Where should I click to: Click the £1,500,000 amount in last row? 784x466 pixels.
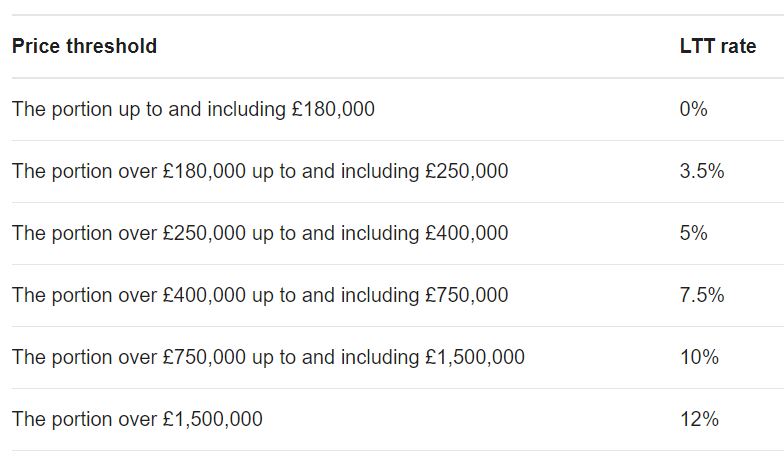pyautogui.click(x=213, y=419)
